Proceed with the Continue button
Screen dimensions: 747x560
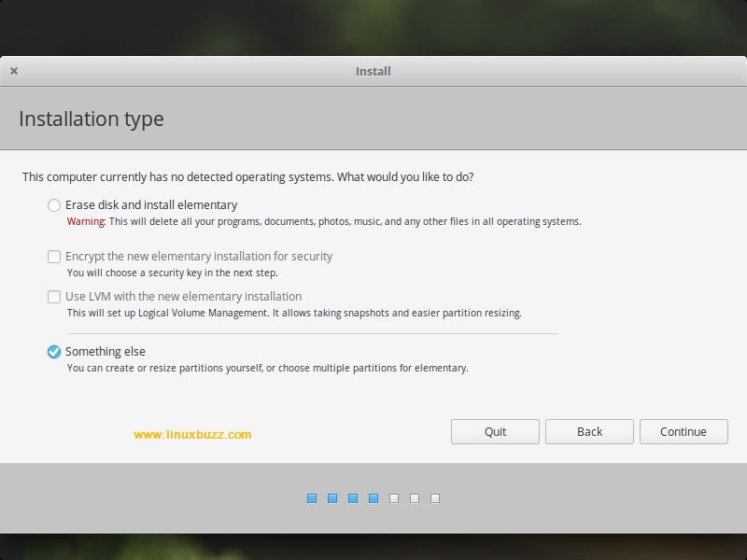click(x=684, y=431)
